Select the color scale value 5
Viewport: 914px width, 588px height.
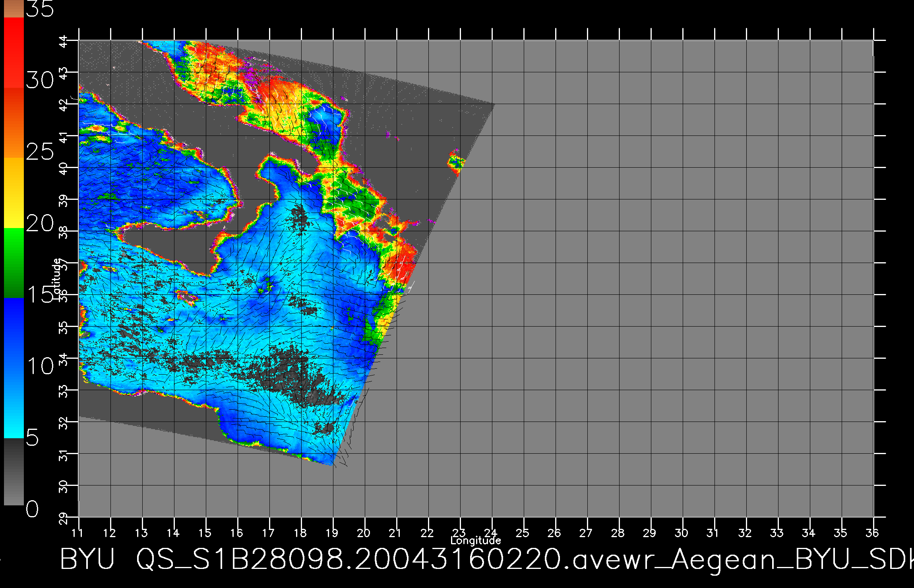[33, 437]
